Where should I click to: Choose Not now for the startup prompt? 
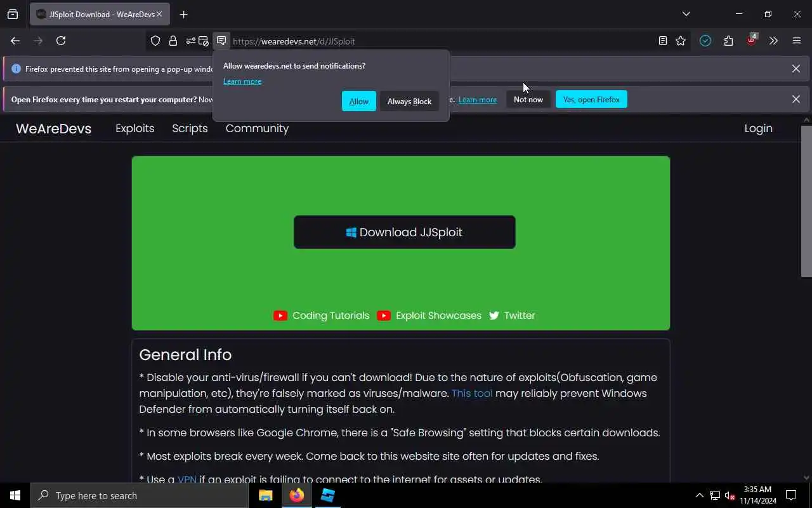[528, 99]
